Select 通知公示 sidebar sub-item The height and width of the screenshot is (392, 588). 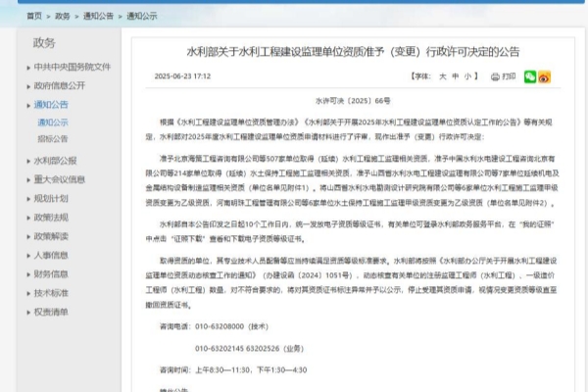point(53,122)
